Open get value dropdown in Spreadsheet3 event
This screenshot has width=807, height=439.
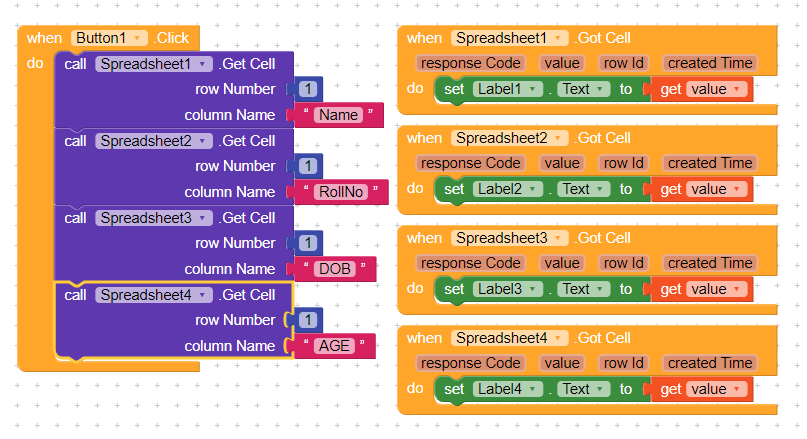pos(716,289)
